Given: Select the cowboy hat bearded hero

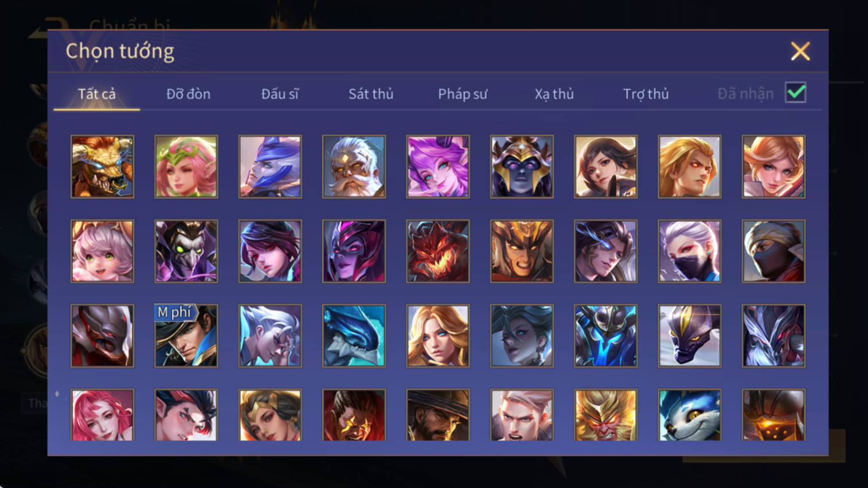Looking at the screenshot, I should tap(437, 415).
